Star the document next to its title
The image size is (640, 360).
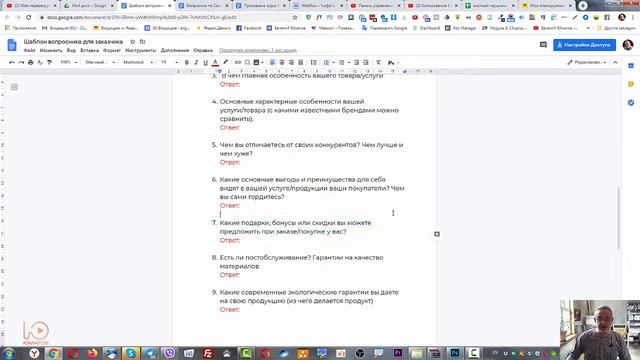tap(132, 42)
